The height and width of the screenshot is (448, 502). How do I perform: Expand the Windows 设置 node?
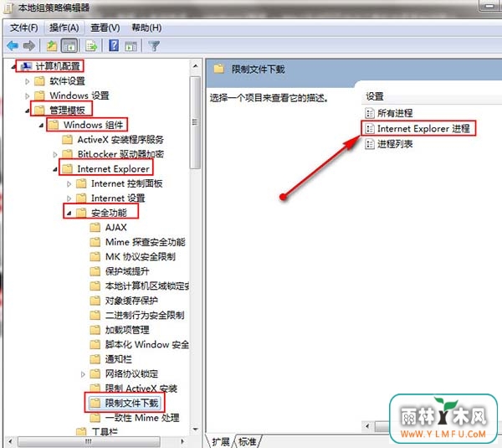(x=28, y=95)
